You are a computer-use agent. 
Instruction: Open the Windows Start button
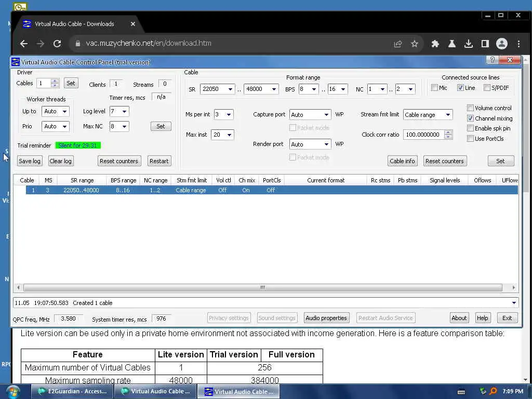12,392
